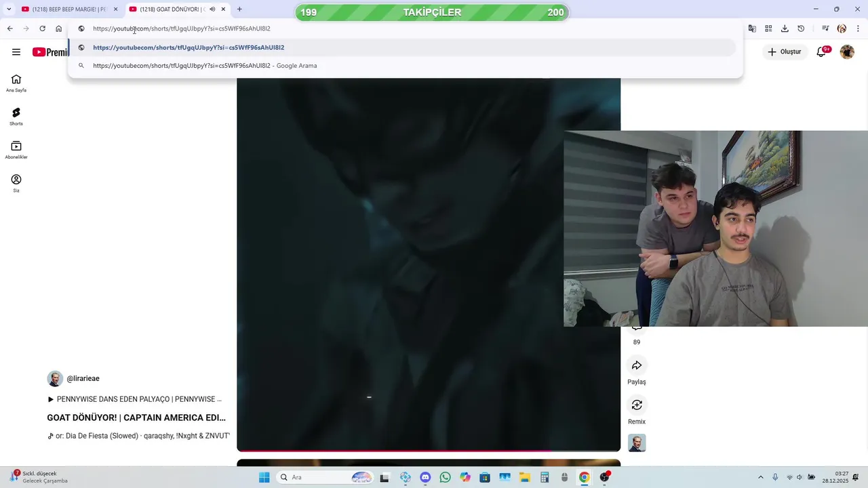
Task: Open the sound thumbnail below Remix
Action: pyautogui.click(x=637, y=443)
